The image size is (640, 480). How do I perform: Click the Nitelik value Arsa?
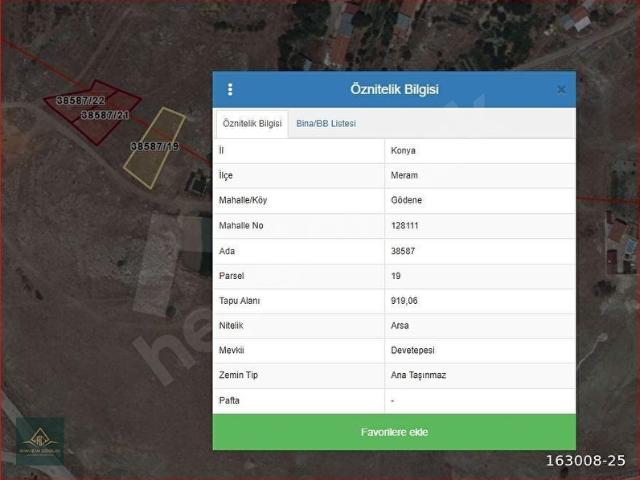pos(400,326)
